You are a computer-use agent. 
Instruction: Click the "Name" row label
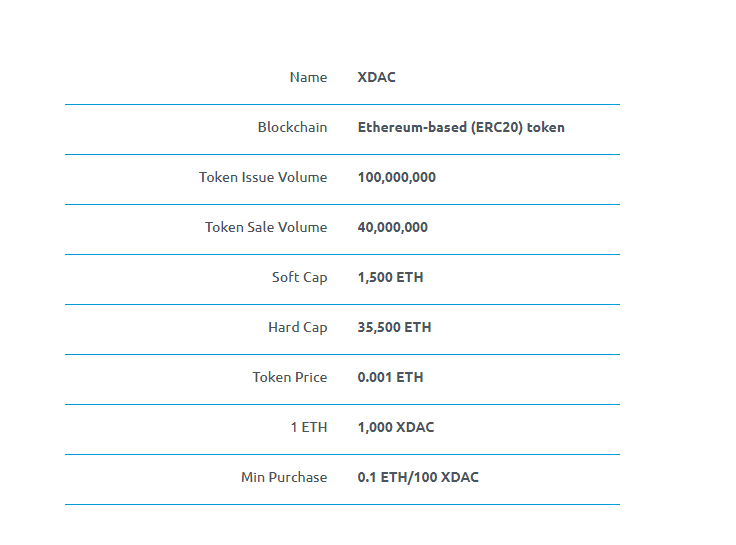coord(308,77)
